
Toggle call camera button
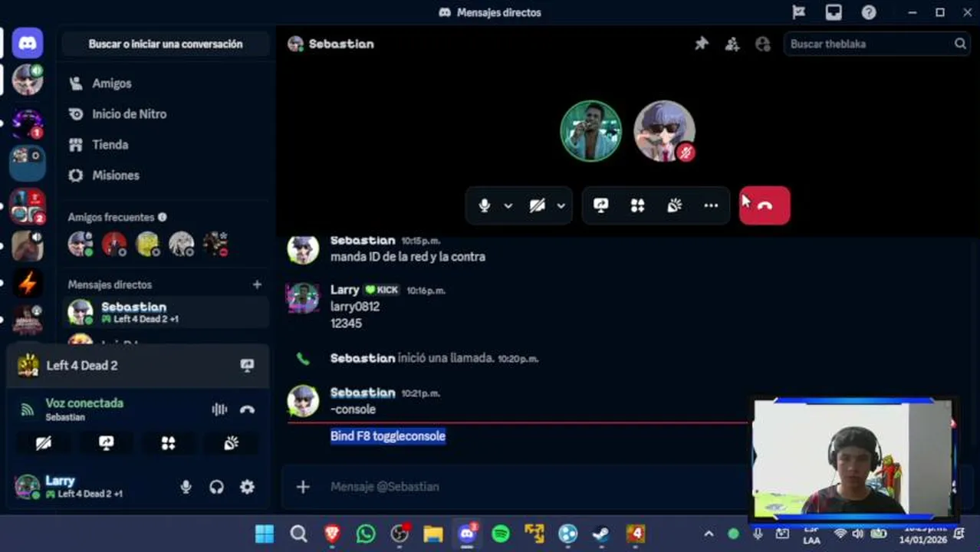coord(537,205)
